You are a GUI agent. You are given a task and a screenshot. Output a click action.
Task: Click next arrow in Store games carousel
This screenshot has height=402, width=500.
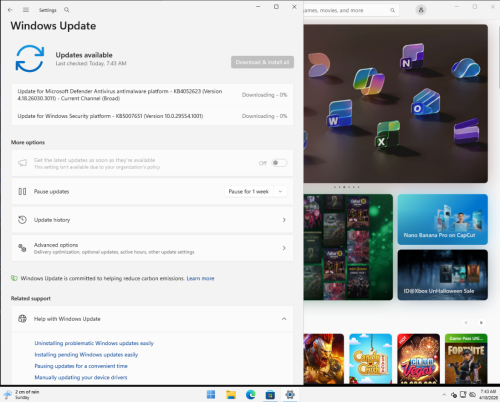[481, 322]
